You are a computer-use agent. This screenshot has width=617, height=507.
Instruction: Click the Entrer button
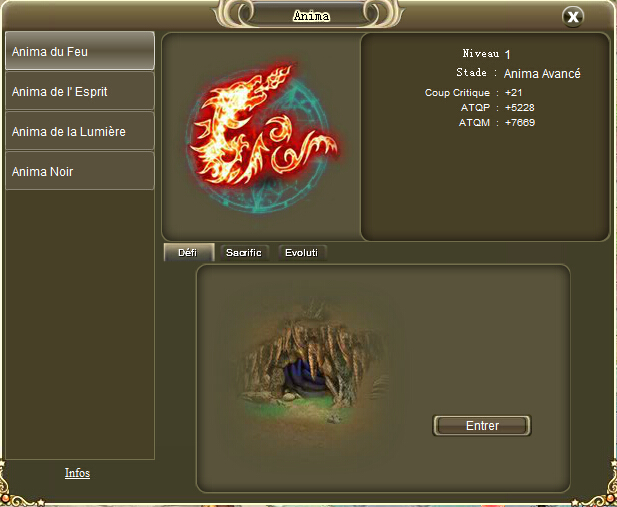pos(482,426)
